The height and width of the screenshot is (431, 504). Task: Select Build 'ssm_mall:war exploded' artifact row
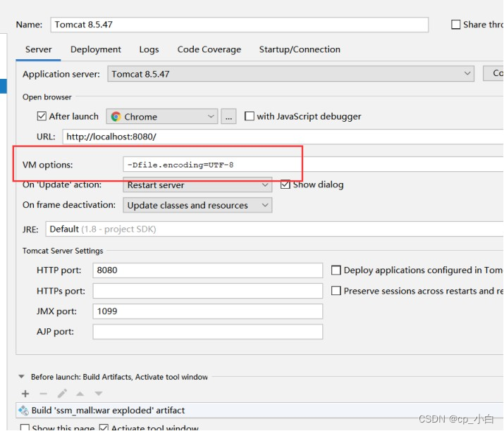(x=259, y=411)
